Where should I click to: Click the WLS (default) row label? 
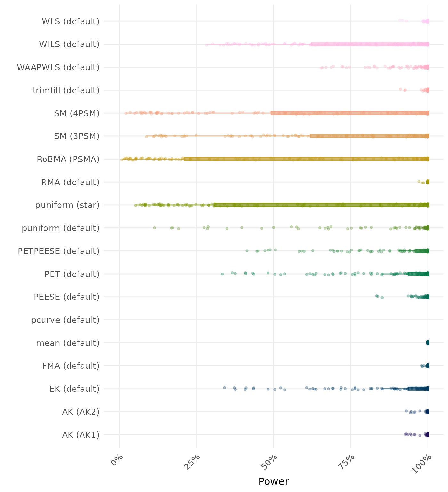[70, 21]
